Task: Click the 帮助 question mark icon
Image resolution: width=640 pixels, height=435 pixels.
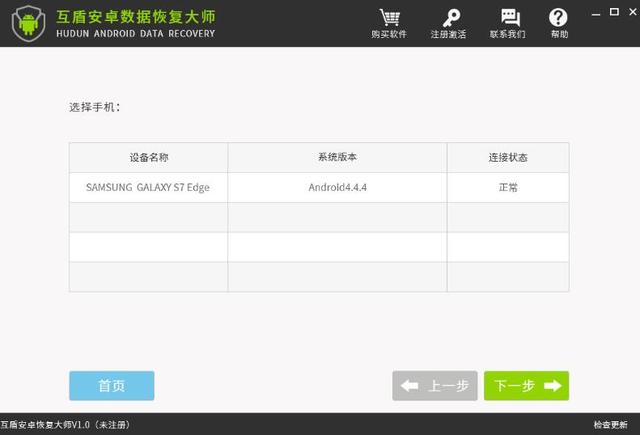Action: [x=558, y=18]
